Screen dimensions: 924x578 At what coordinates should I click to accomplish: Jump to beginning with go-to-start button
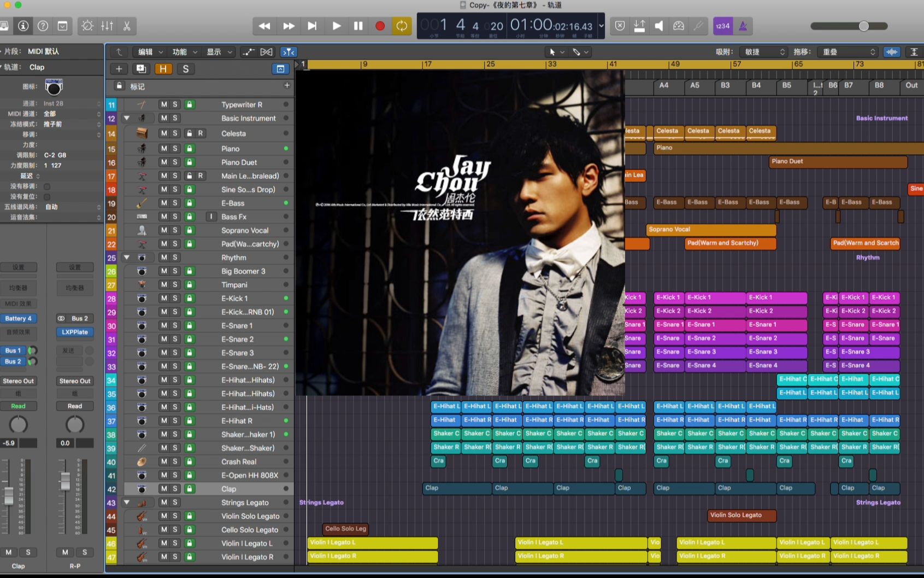click(313, 26)
